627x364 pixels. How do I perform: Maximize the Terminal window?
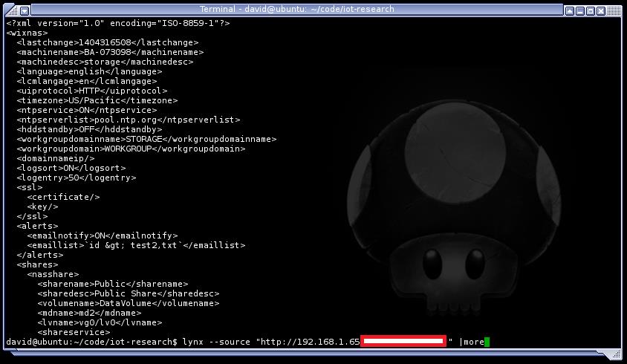[x=591, y=11]
